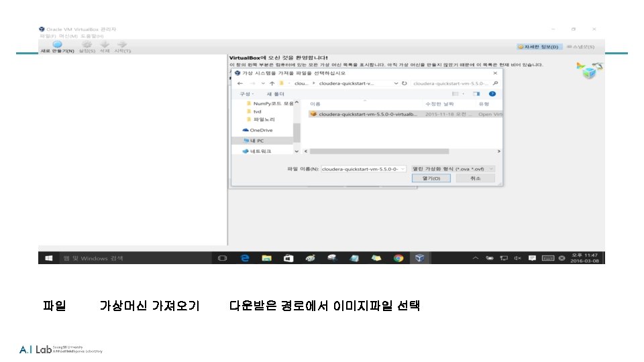Open the Organize (구성) dropdown
Screen dimensions: 644x362
click(x=246, y=94)
